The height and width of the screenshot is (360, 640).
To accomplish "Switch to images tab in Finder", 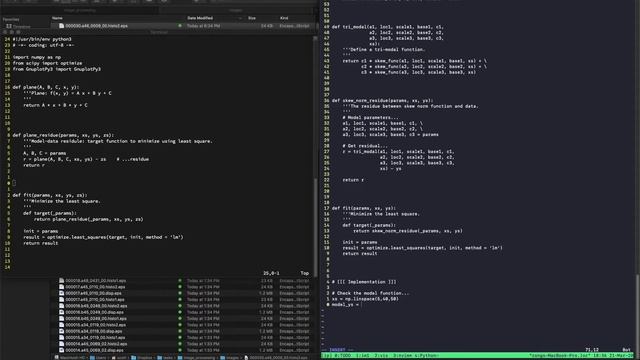I will 236,10.
